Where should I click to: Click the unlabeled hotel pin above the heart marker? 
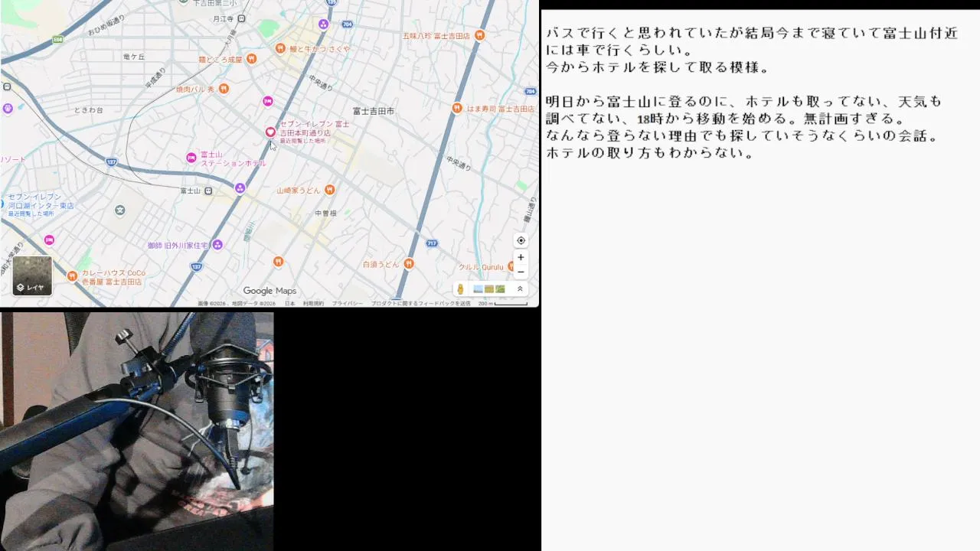[267, 101]
